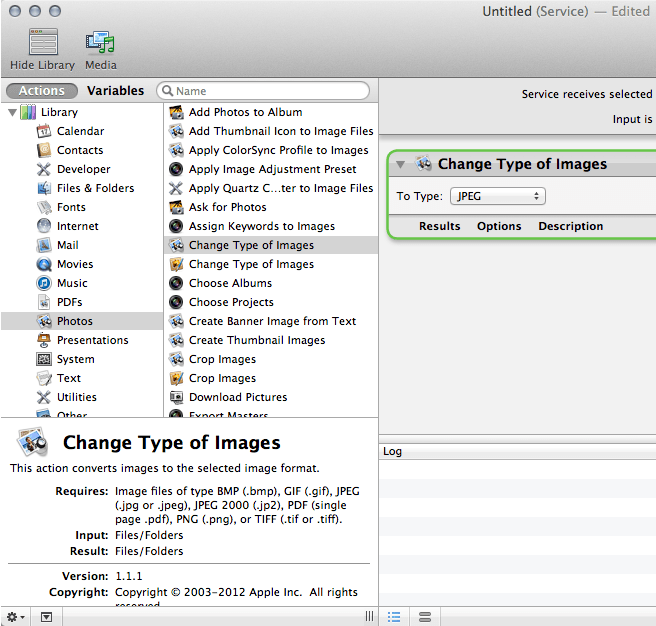This screenshot has width=656, height=626.
Task: Click the Hide Library toolbar icon
Action: (x=43, y=41)
